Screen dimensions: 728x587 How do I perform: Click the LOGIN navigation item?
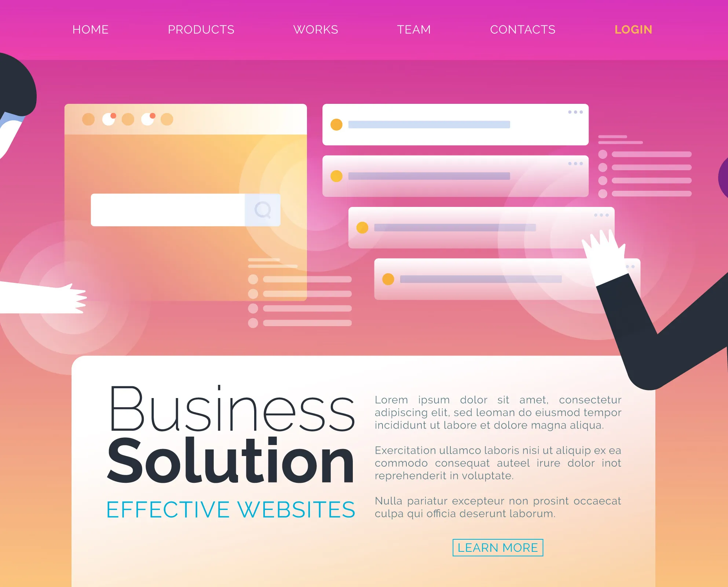pos(633,29)
